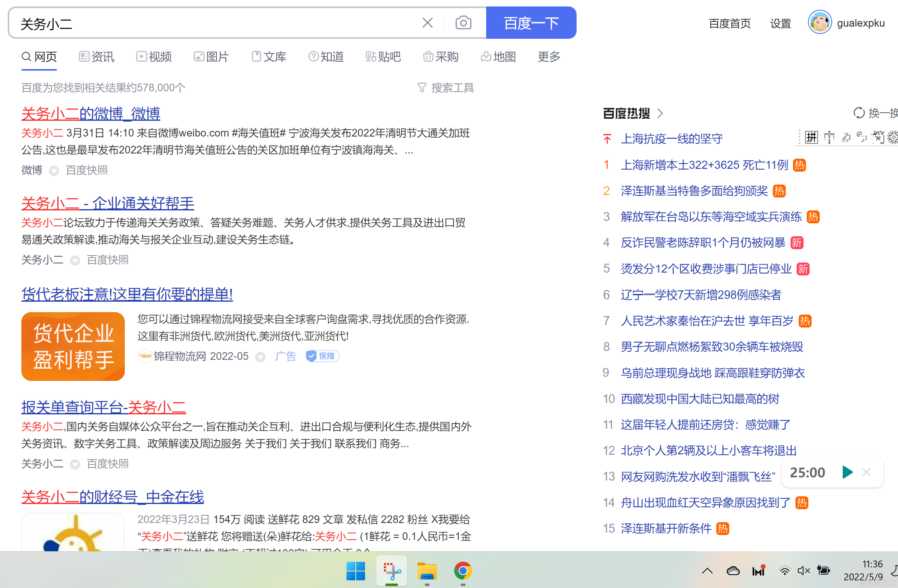Open hot search 烫发分12个区收费
Screen dimensions: 898x588
tap(707, 269)
